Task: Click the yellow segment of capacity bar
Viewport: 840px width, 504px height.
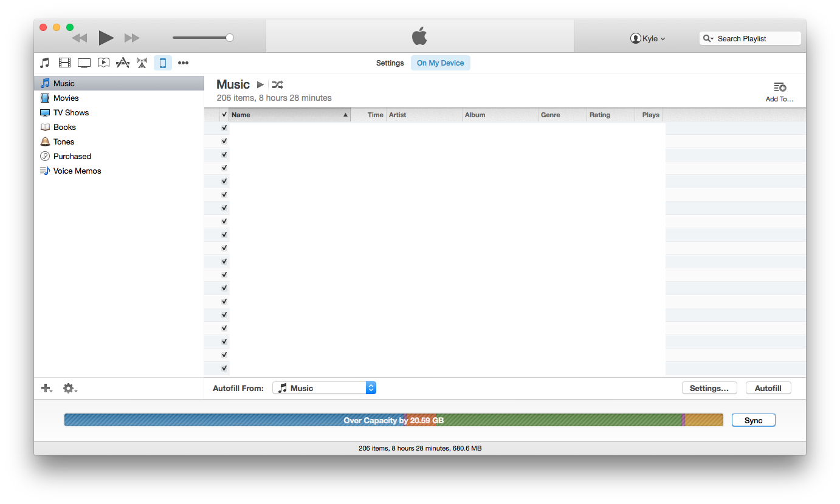Action: click(704, 420)
